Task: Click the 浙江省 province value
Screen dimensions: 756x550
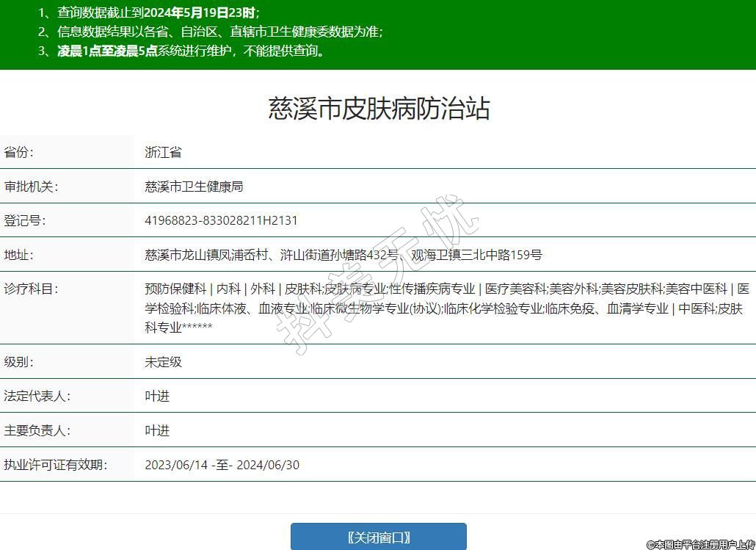Action: tap(163, 153)
